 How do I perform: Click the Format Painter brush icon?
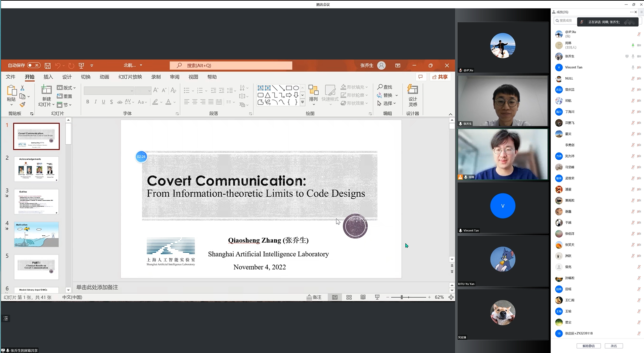click(22, 105)
